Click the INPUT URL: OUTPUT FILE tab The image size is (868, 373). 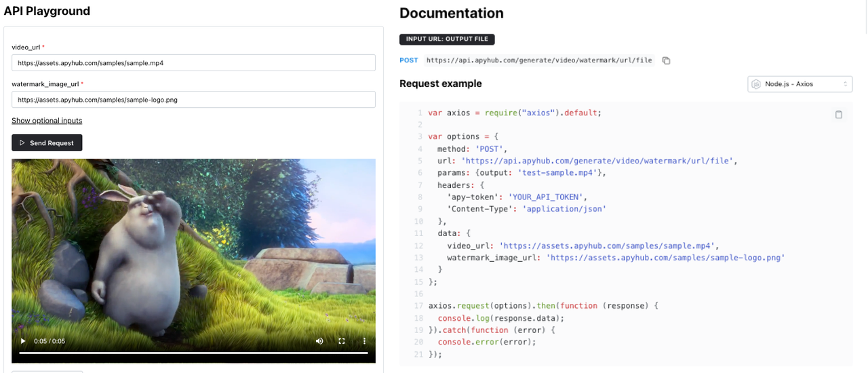click(448, 39)
